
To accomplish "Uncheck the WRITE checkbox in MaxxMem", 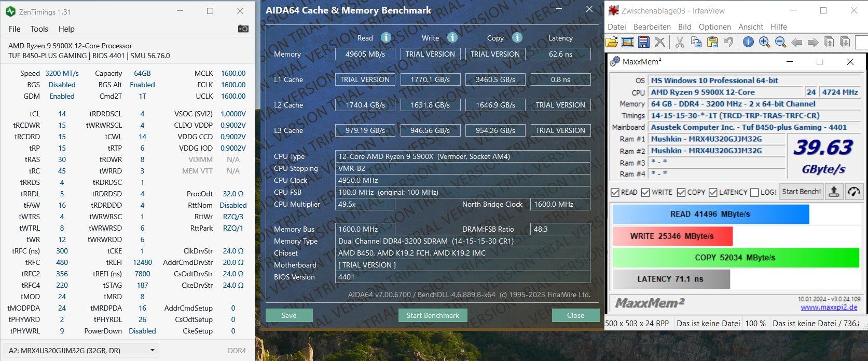I will (x=645, y=192).
